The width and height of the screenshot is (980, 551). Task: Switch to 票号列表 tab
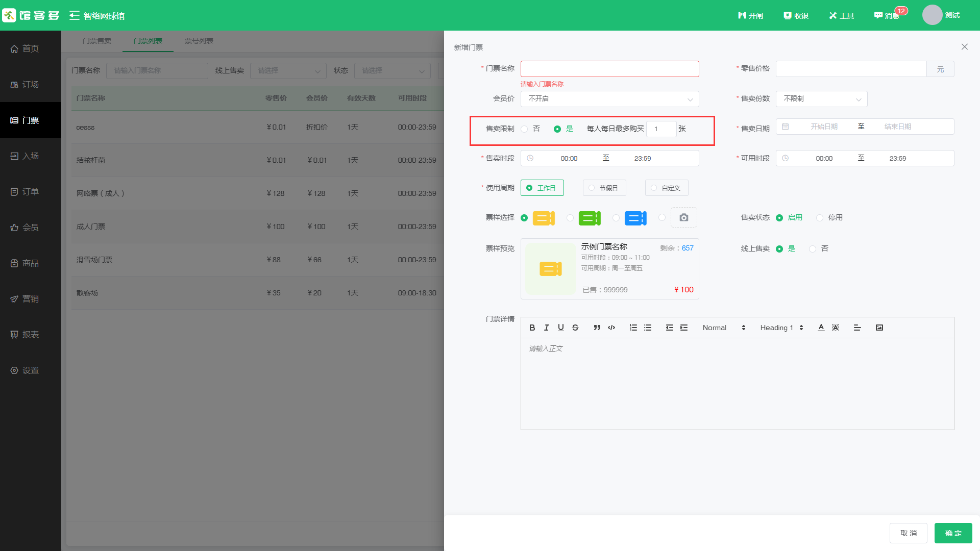(199, 41)
